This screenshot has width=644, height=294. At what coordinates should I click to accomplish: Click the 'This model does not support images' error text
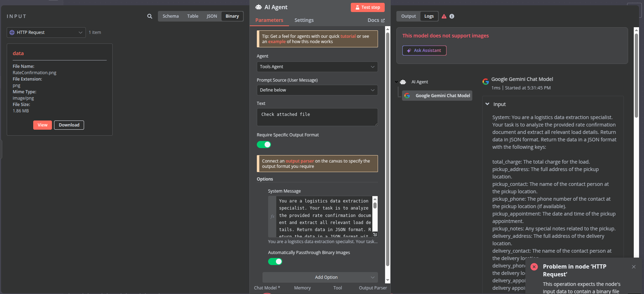[x=445, y=36]
